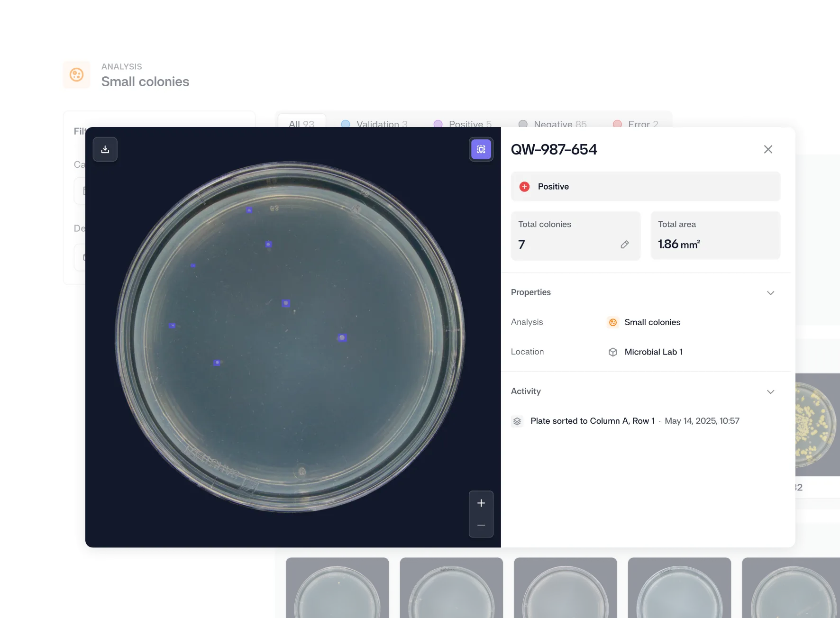Viewport: 840px width, 618px height.
Task: Click the Activity section header label
Action: click(526, 391)
